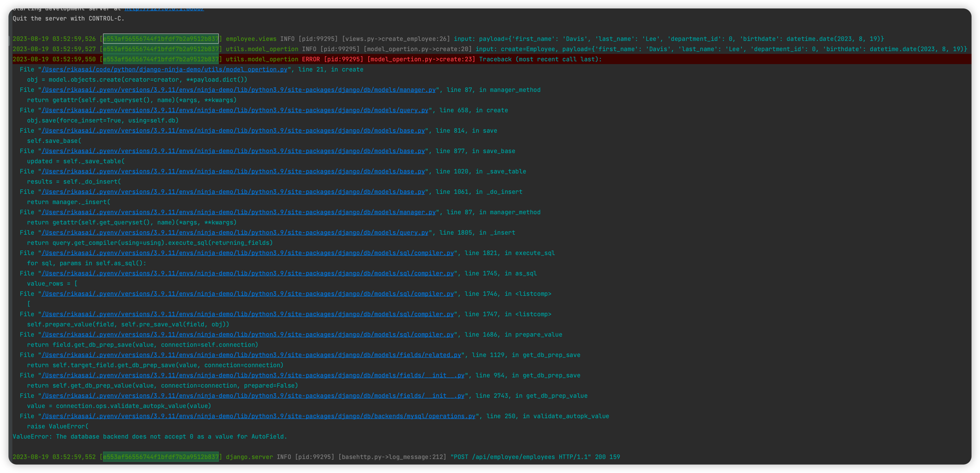Image resolution: width=980 pixels, height=473 pixels.
Task: Click 'results = self._do_insert(' line
Action: [x=74, y=182]
